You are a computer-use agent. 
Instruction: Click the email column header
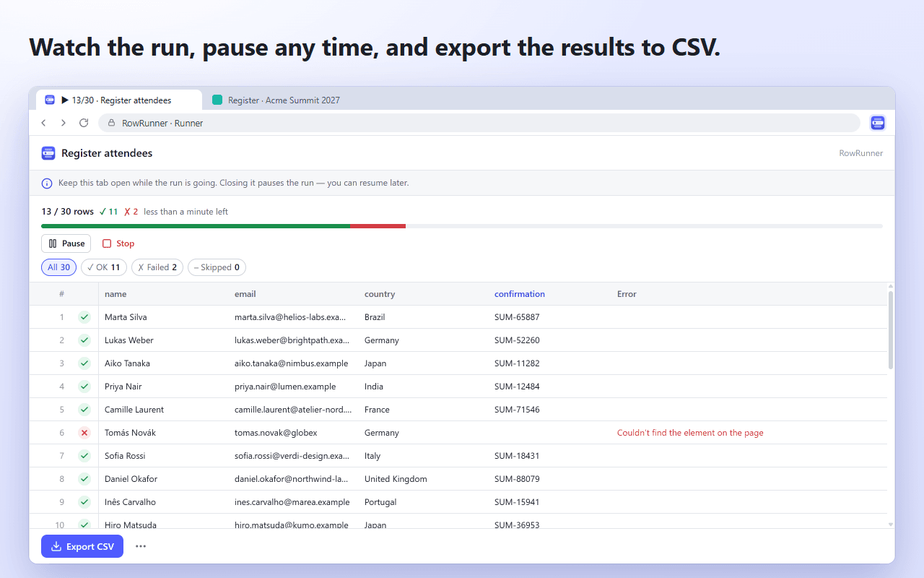245,294
